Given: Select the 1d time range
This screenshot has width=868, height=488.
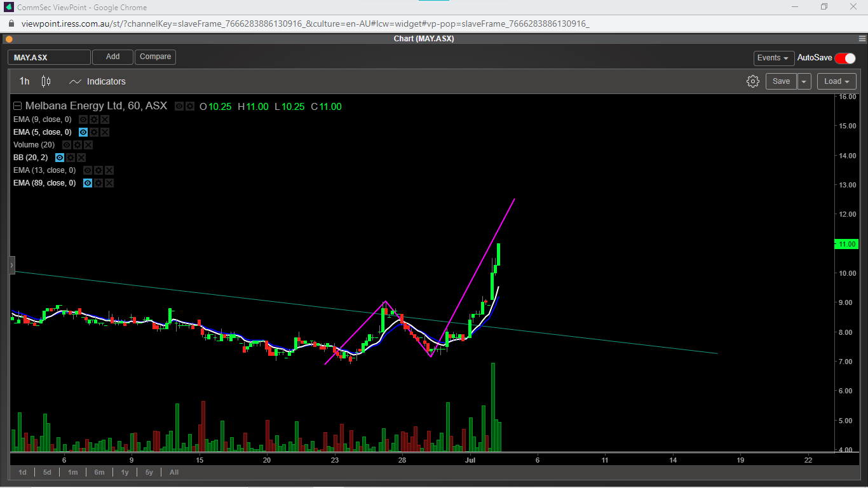Looking at the screenshot, I should pyautogui.click(x=22, y=472).
